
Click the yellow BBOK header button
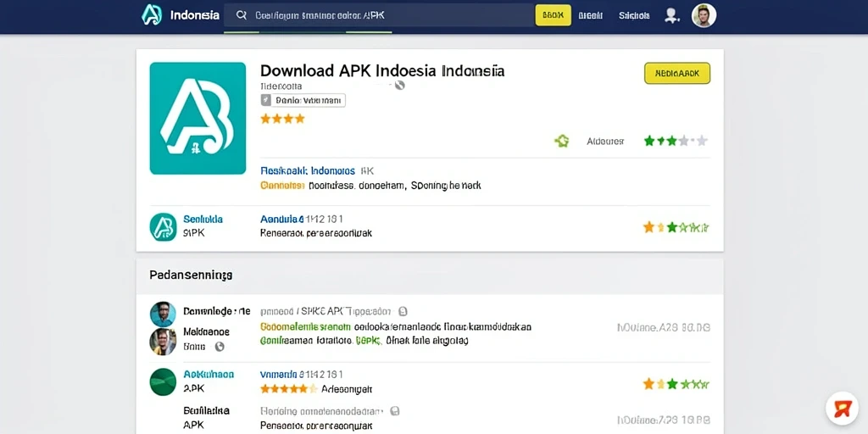pos(553,15)
